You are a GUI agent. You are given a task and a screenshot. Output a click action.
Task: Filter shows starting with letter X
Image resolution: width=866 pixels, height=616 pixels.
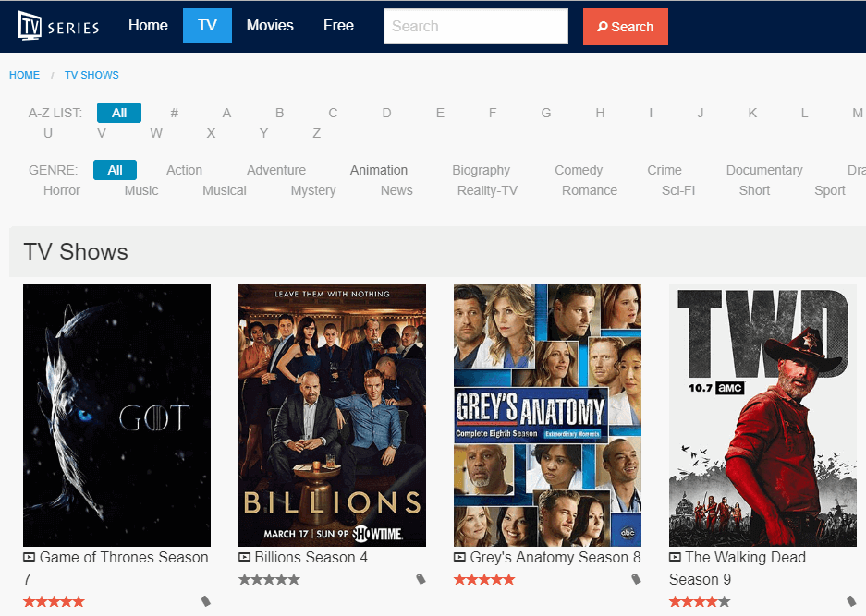pos(211,134)
